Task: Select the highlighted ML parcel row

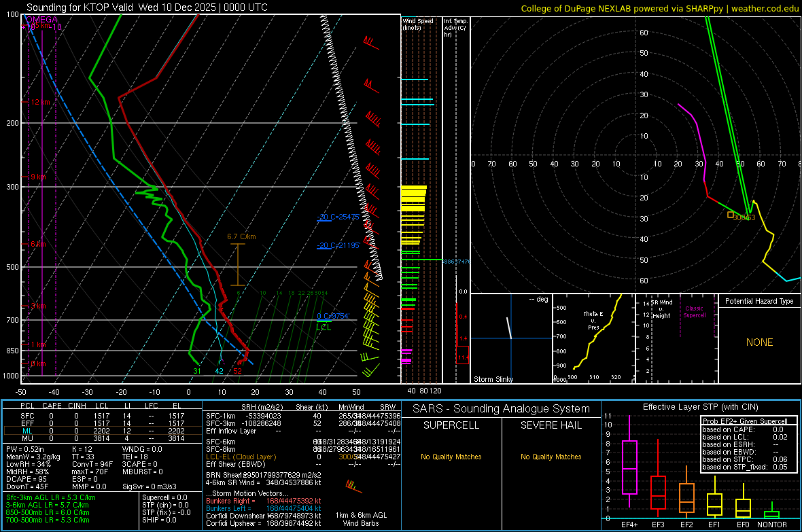Action: [103, 431]
